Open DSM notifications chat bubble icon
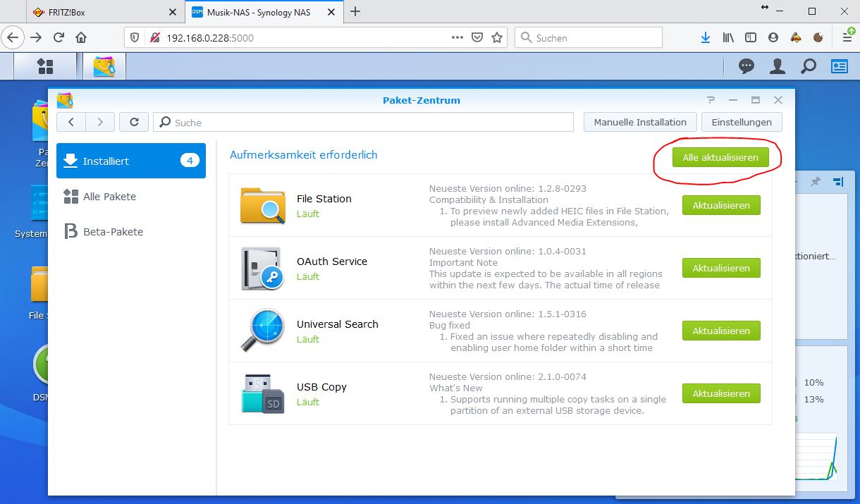 click(x=747, y=66)
